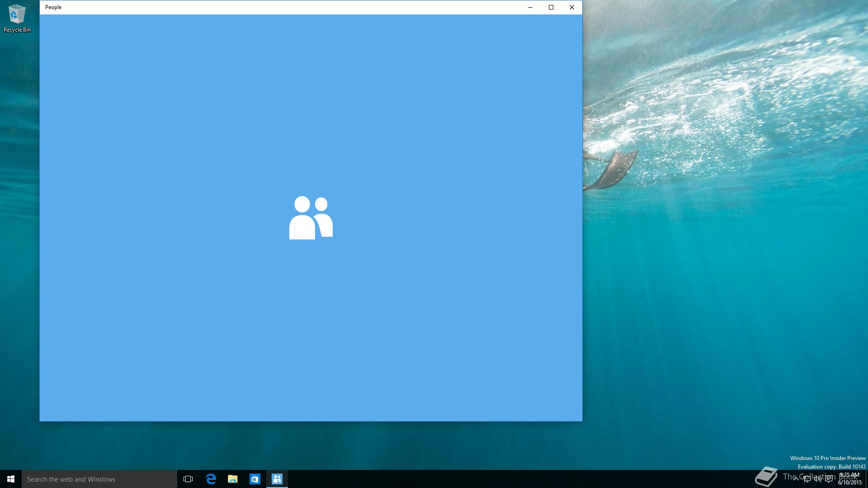Maximize the People window
This screenshot has height=488, width=868.
coord(551,7)
